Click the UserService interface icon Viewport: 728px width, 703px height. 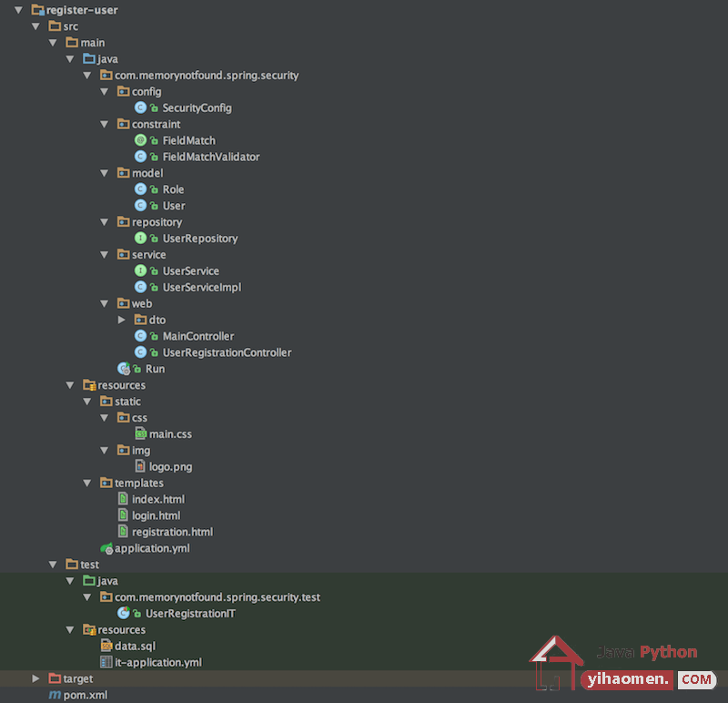[140, 270]
